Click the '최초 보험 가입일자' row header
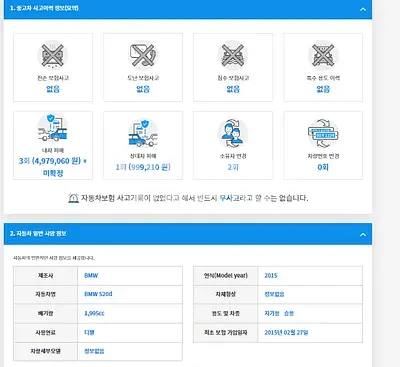Image resolution: width=400 pixels, height=367 pixels. point(226,332)
